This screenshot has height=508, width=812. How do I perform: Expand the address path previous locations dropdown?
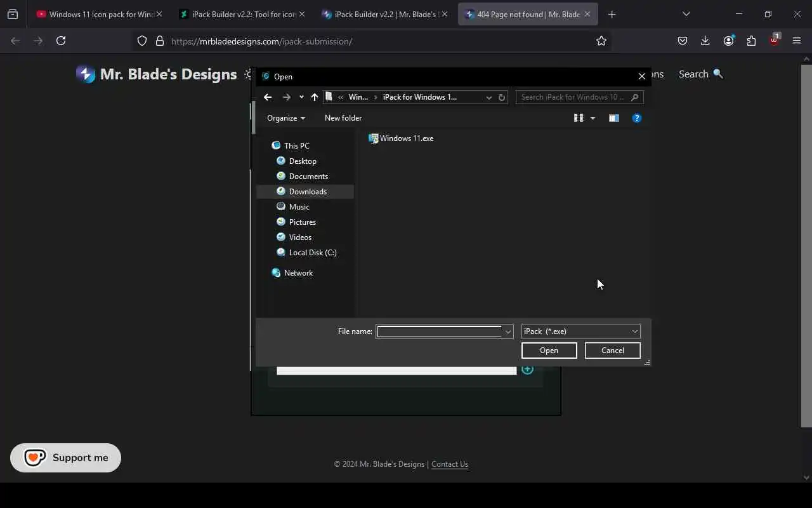(x=488, y=97)
